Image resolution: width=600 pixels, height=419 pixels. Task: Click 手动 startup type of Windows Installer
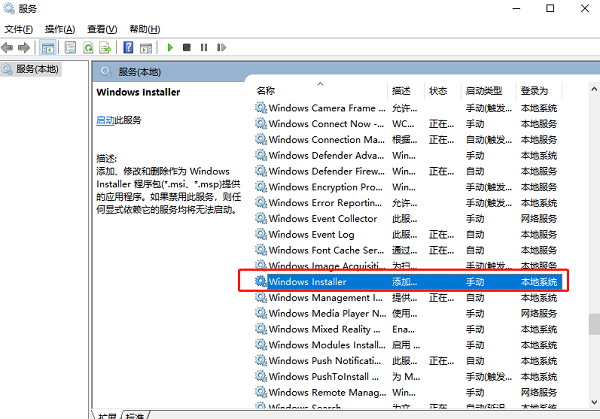coord(475,282)
